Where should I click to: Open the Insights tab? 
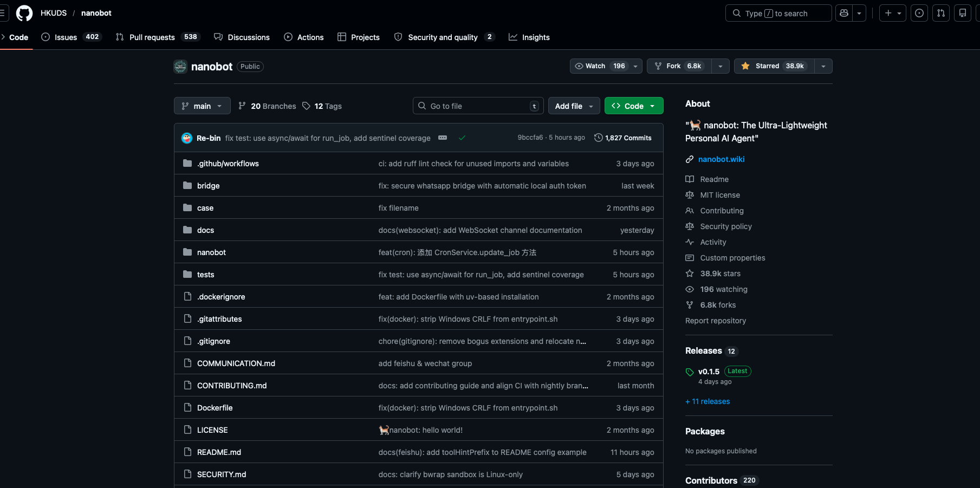coord(529,37)
